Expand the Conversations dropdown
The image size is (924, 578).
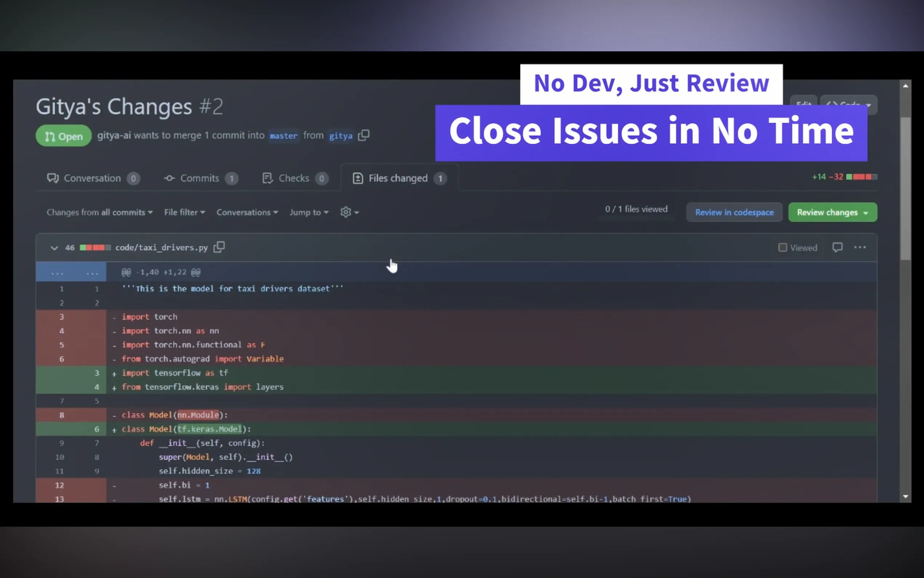click(247, 212)
